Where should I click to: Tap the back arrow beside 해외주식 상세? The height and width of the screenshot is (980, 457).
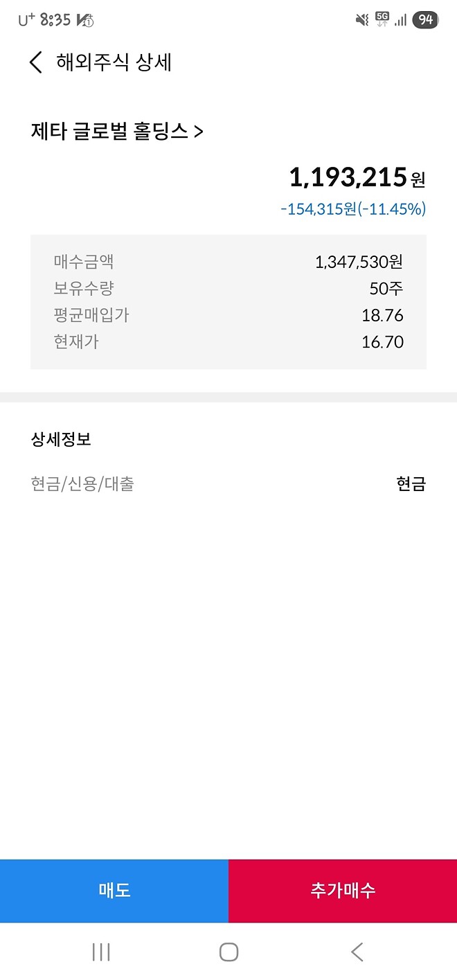click(35, 62)
